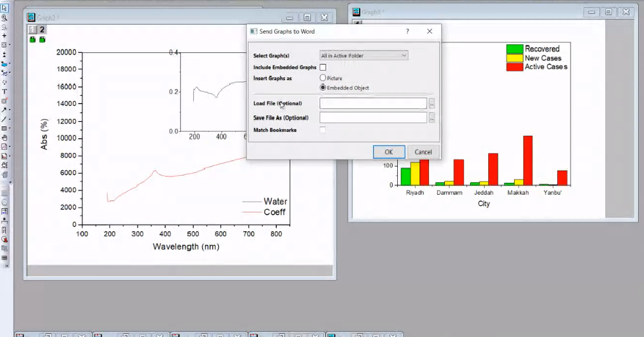Screen dimensions: 644x337
Task: Click Cancel in Send Graphs to Word
Action: pos(423,152)
